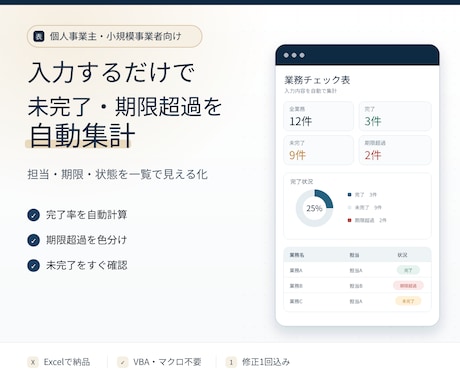Click the red 期限超過 legend swatch

pyautogui.click(x=349, y=220)
